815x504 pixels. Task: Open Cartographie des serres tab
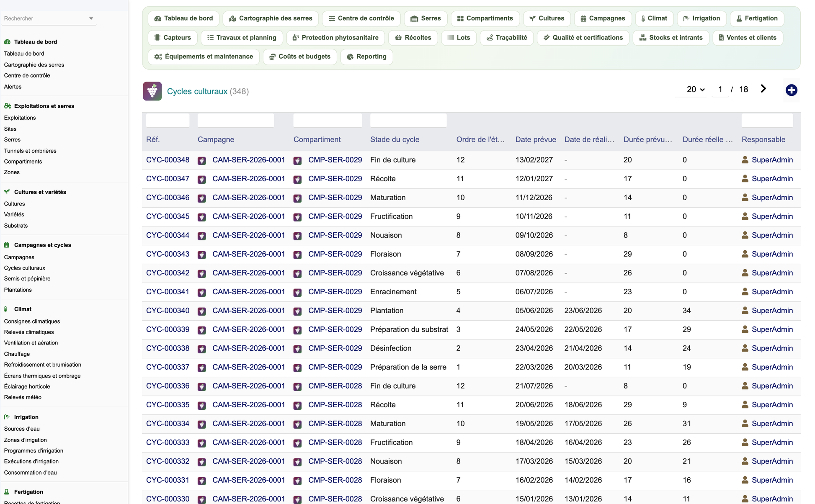point(271,18)
